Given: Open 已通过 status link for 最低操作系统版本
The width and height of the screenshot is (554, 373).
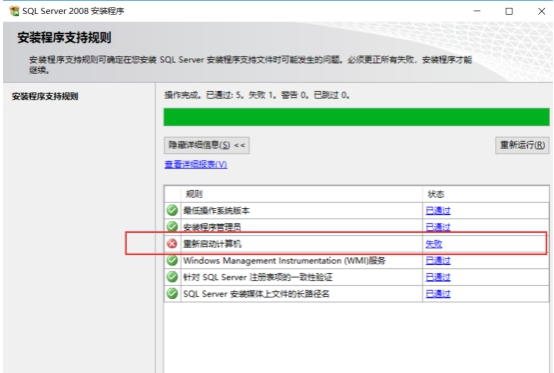Looking at the screenshot, I should [x=438, y=211].
